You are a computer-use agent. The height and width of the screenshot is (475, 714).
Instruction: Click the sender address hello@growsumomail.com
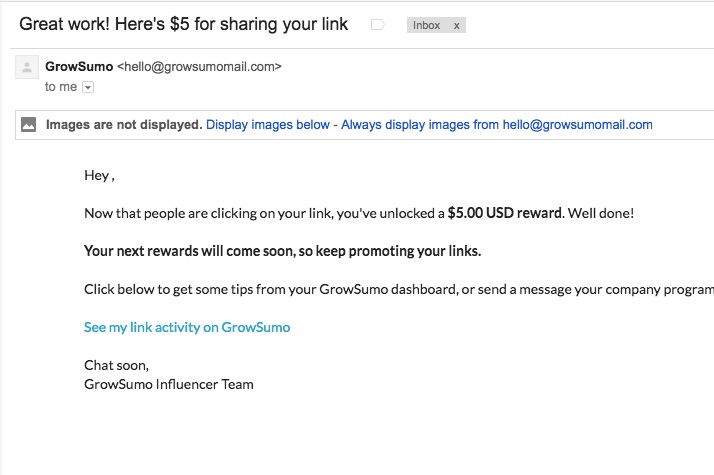(x=199, y=66)
